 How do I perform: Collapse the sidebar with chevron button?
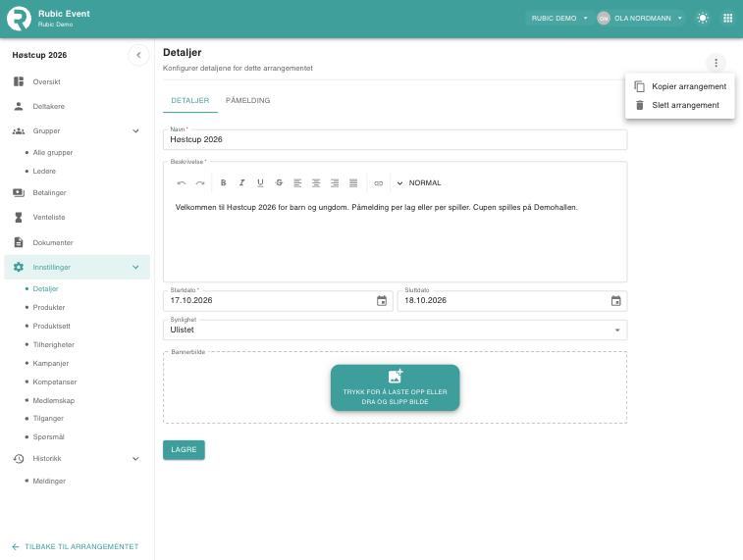click(x=138, y=55)
